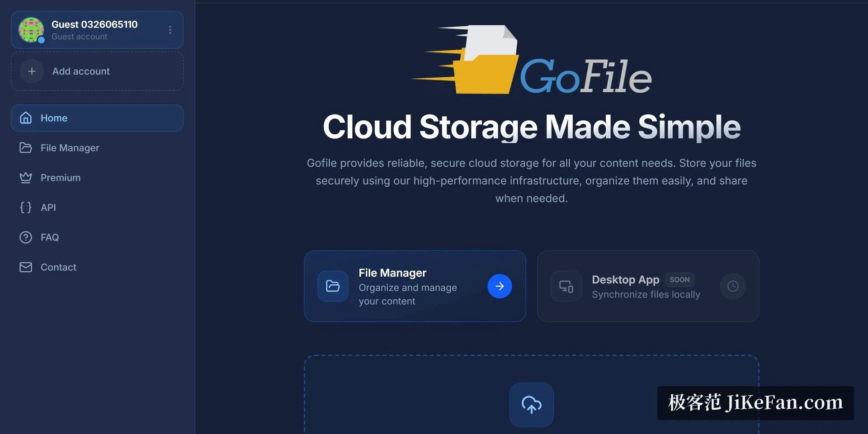
Task: Click the FAQ question mark icon
Action: tap(26, 237)
